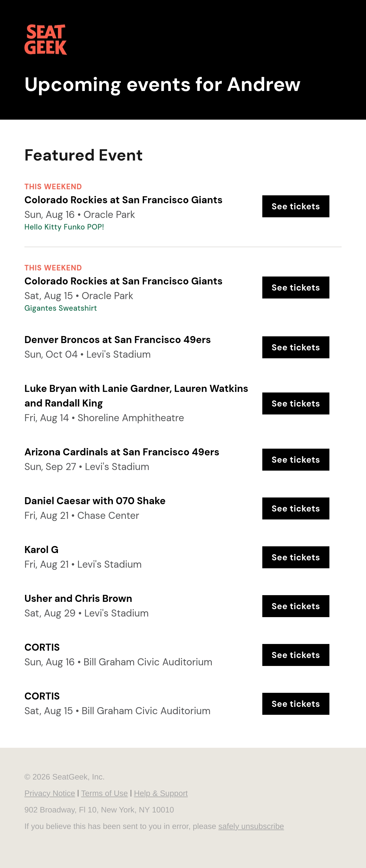366x868 pixels.
Task: See tickets for CORTIS on Sat, Aug 15
Action: [296, 704]
